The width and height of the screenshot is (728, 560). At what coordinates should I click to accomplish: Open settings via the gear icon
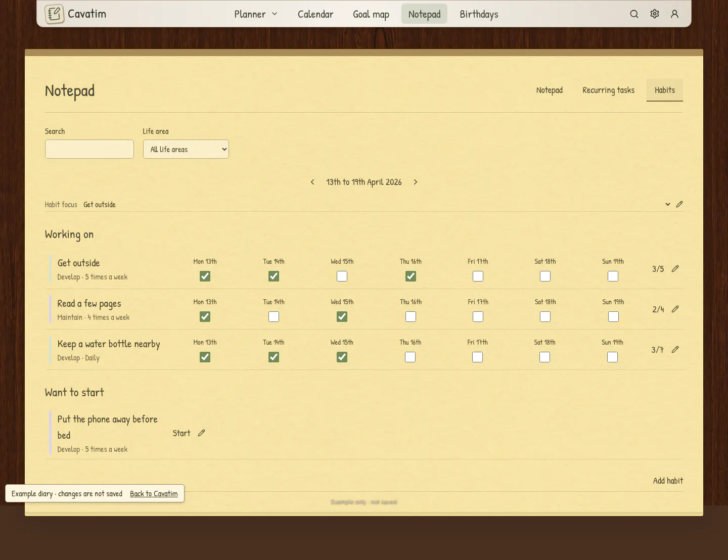[x=655, y=14]
